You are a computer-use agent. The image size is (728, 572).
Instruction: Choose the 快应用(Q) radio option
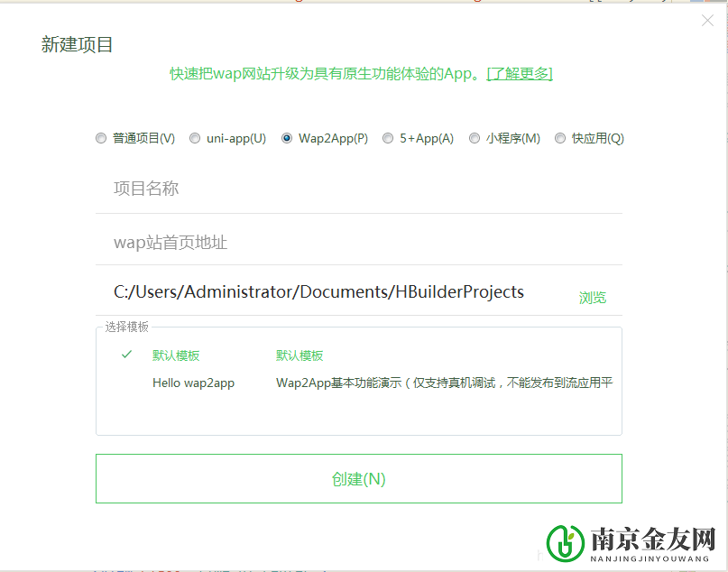[x=560, y=138]
